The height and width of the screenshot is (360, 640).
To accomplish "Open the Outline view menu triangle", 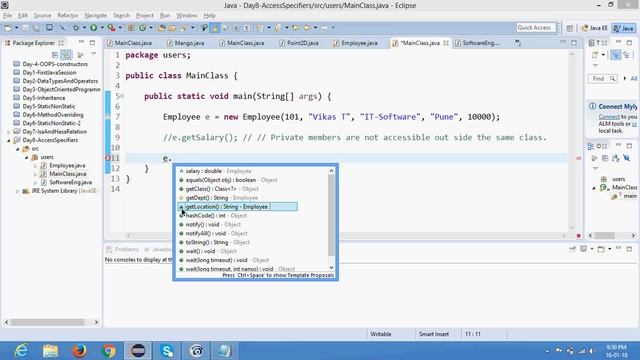I will [x=595, y=168].
